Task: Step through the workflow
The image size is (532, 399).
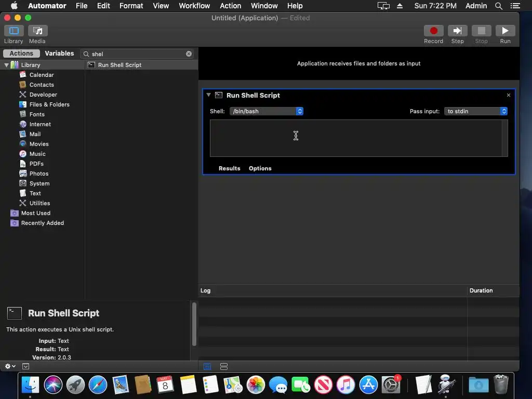Action: coord(457,31)
